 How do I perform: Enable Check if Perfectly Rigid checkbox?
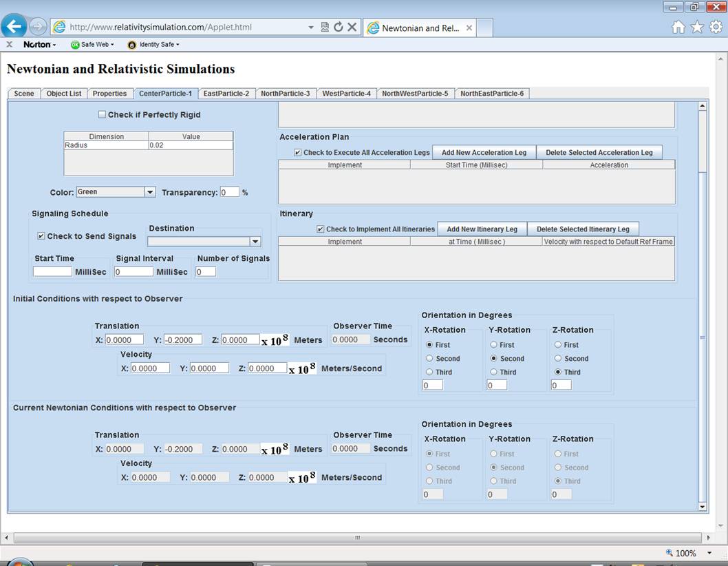point(103,114)
